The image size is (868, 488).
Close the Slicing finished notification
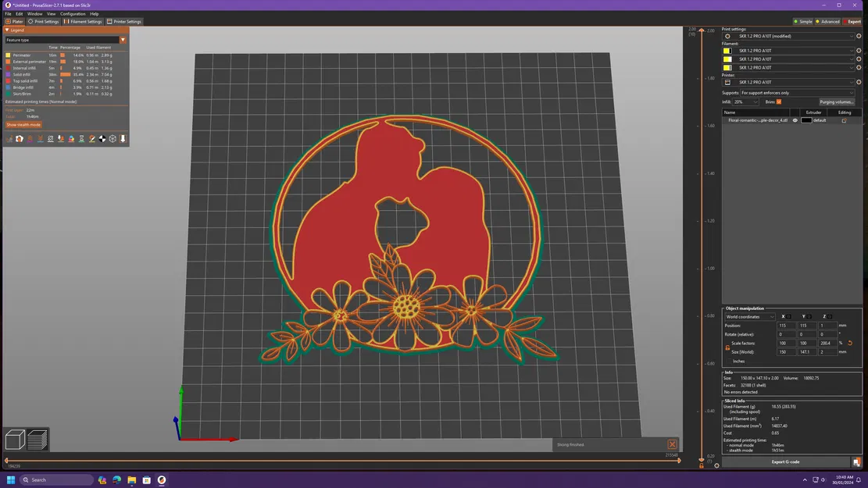click(x=672, y=444)
